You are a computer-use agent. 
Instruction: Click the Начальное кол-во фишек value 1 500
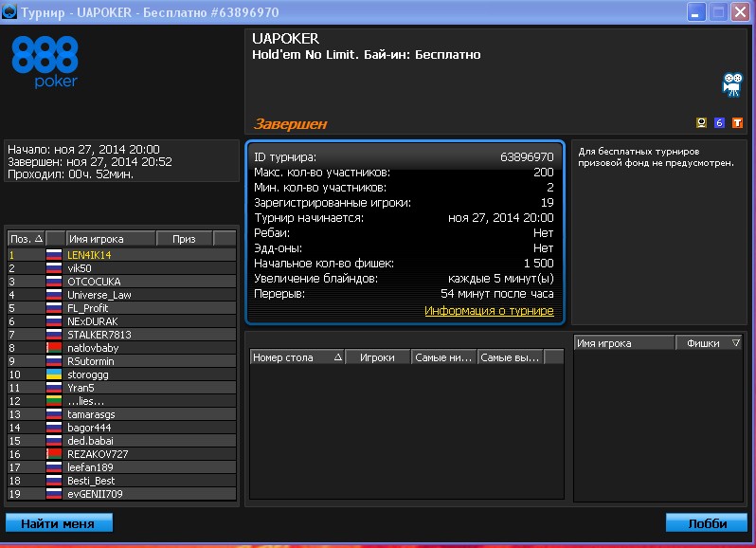pyautogui.click(x=538, y=263)
